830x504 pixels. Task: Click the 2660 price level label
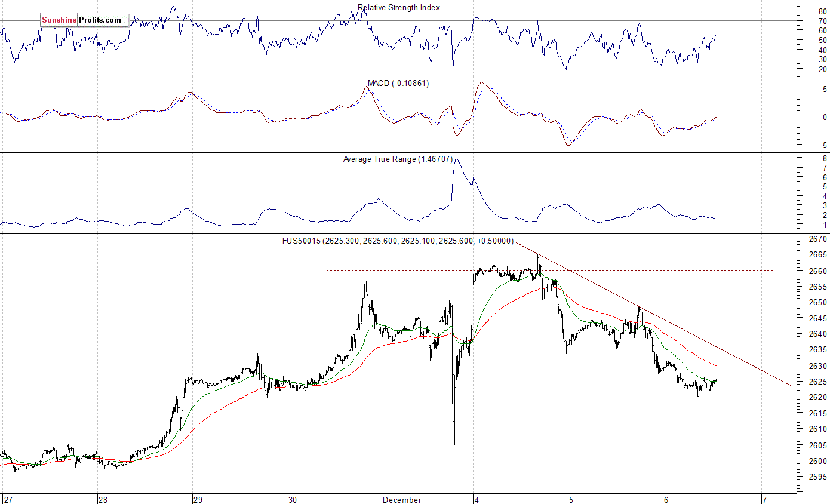click(817, 271)
